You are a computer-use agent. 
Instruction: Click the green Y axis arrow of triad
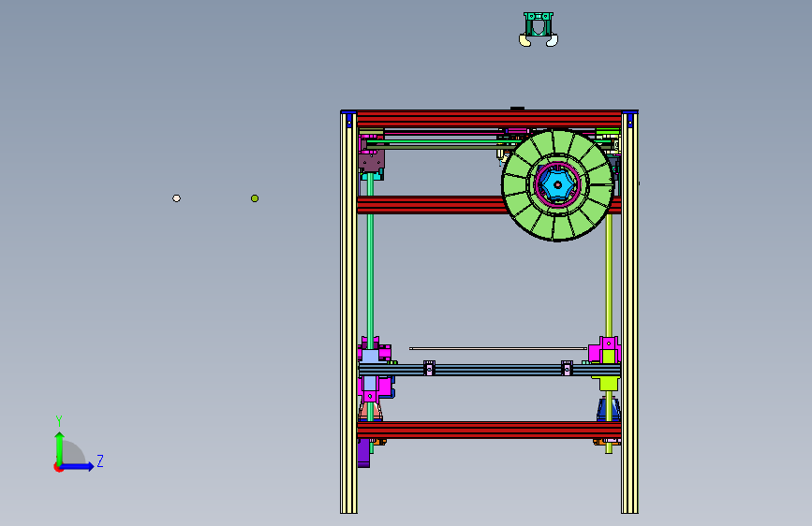coord(59,447)
